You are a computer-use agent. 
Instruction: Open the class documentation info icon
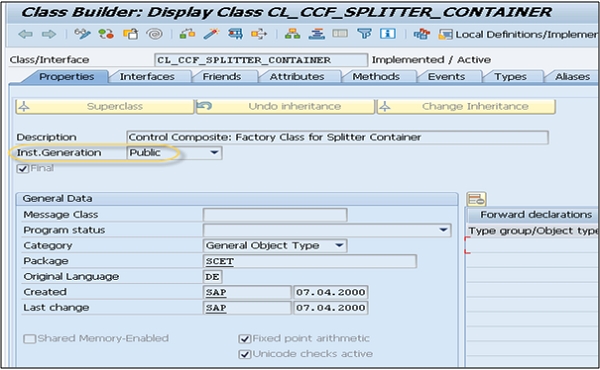388,34
